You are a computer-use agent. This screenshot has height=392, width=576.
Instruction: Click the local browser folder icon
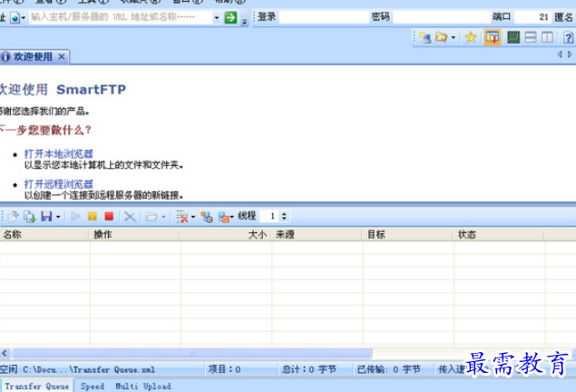(441, 37)
